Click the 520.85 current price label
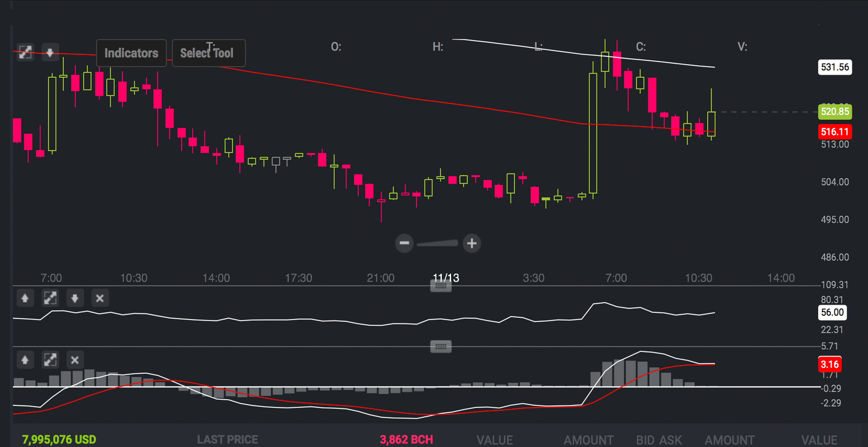The height and width of the screenshot is (447, 868). tap(835, 112)
